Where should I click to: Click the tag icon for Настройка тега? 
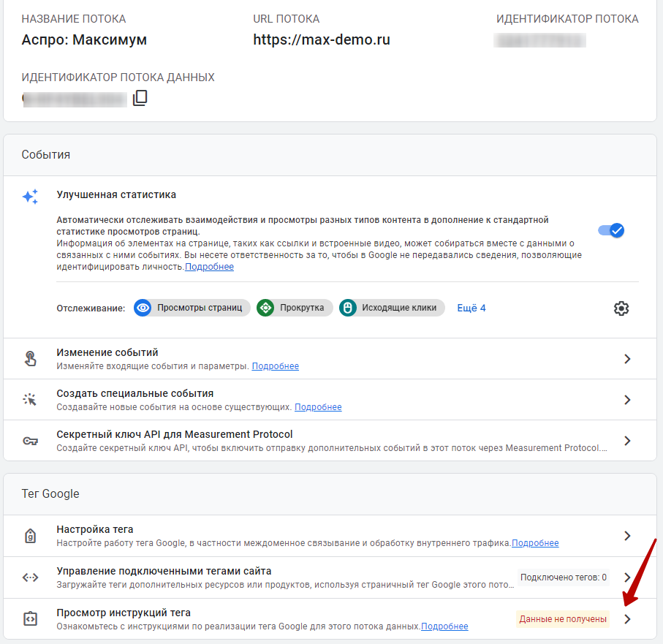(x=30, y=536)
